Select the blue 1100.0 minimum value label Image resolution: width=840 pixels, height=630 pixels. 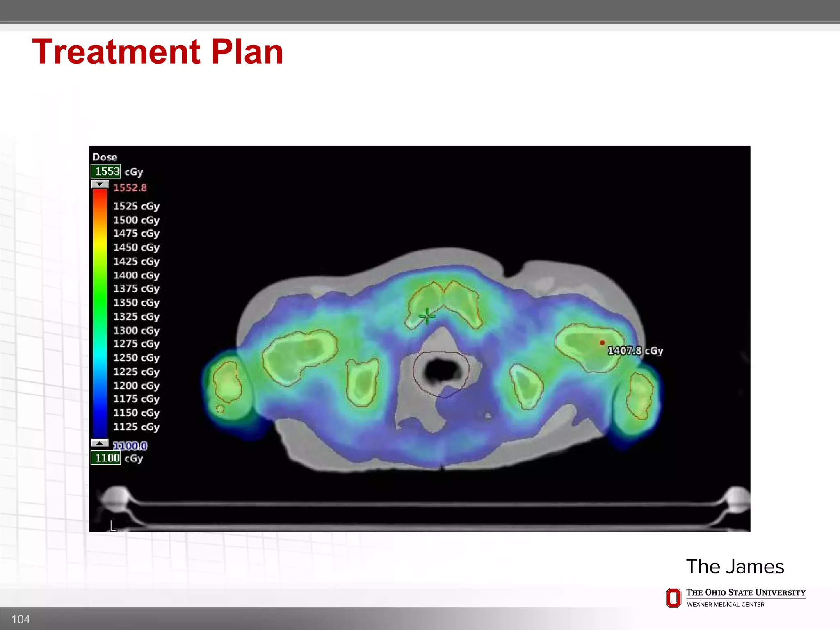pyautogui.click(x=130, y=445)
